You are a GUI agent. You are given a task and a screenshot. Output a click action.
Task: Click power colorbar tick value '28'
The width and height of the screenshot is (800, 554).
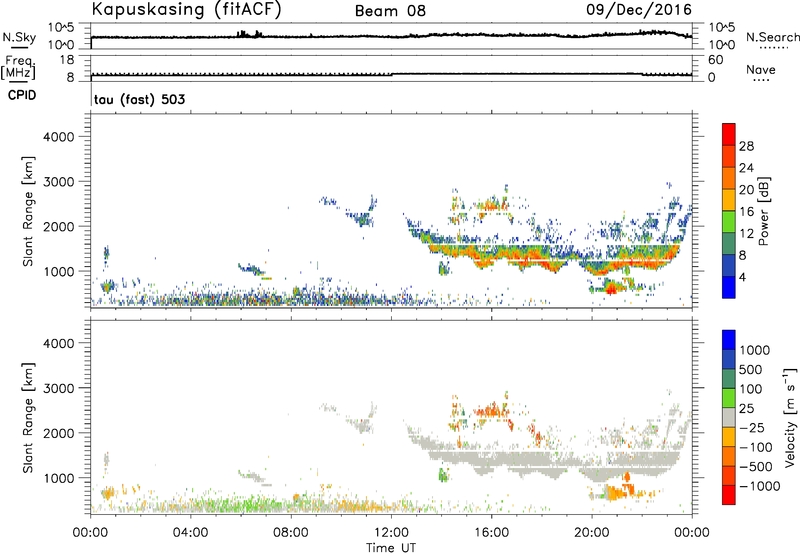click(746, 146)
